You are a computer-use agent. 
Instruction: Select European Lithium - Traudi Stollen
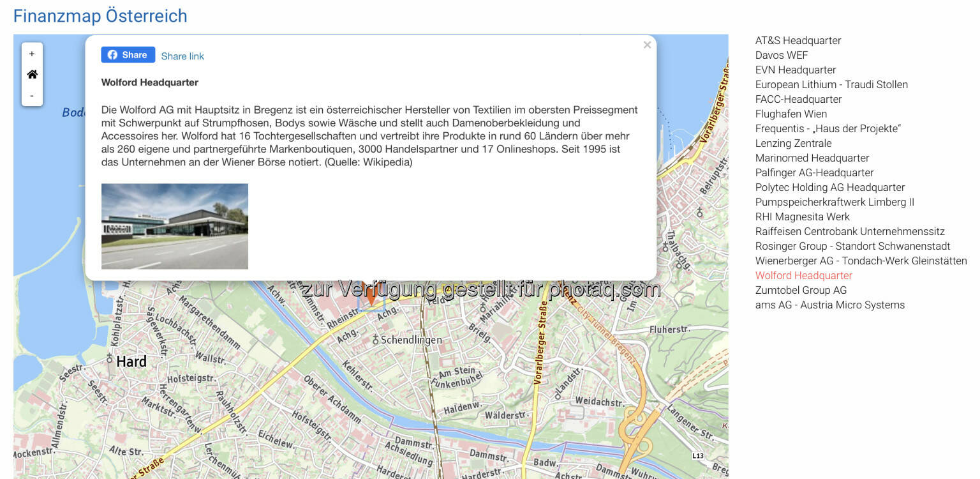point(831,84)
